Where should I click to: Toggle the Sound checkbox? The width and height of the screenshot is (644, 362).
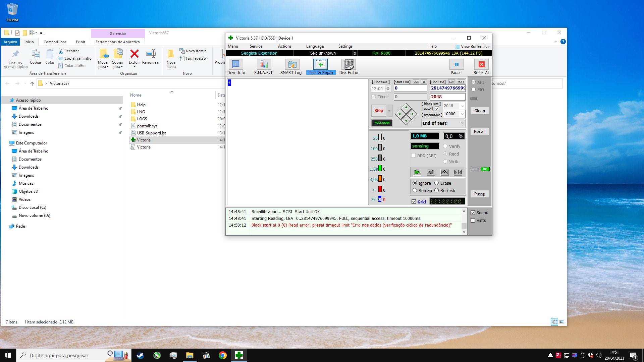click(473, 213)
